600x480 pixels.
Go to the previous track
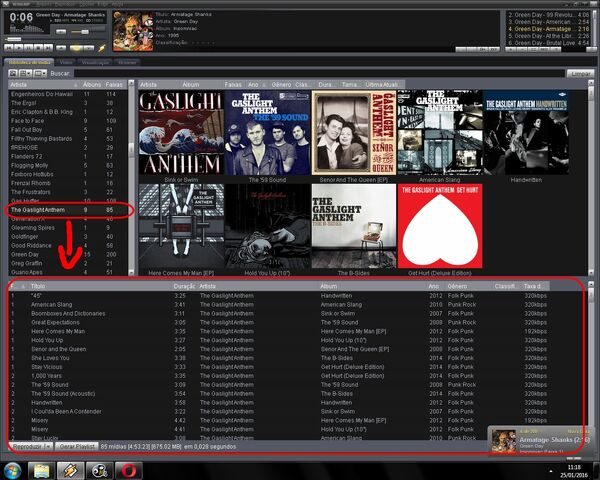point(9,48)
